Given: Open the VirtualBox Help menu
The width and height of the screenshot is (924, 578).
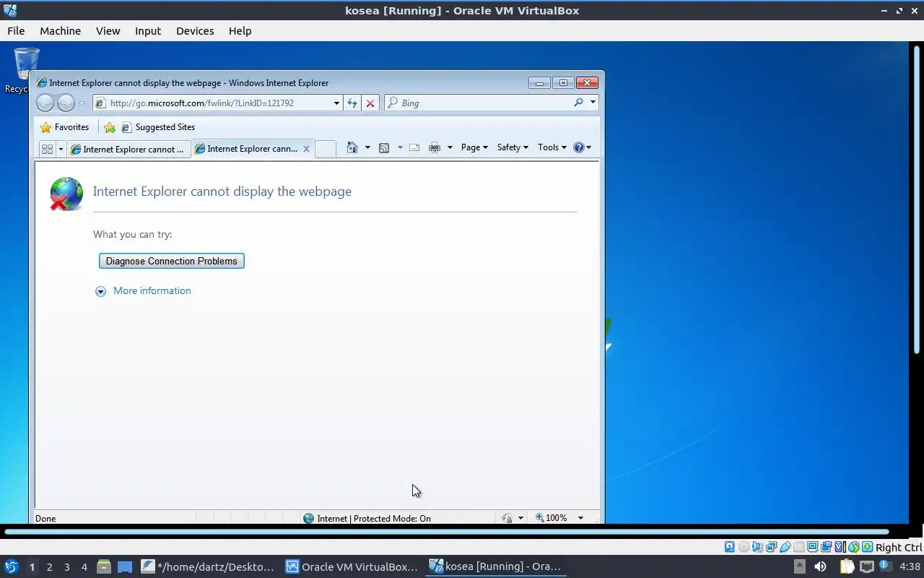Looking at the screenshot, I should (240, 31).
